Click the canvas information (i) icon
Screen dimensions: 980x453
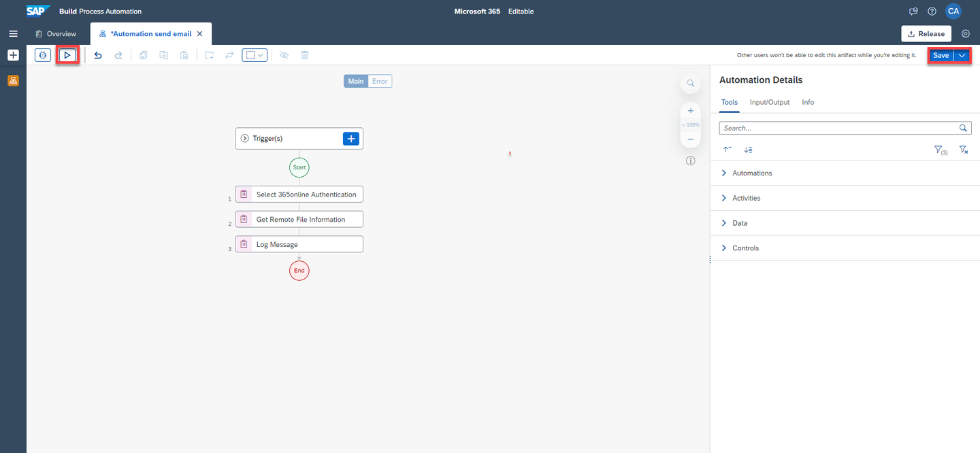(x=690, y=161)
